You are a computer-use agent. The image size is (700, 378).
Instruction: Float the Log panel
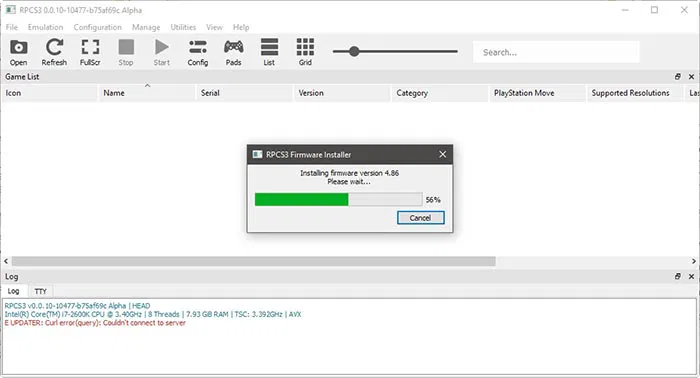(x=678, y=276)
